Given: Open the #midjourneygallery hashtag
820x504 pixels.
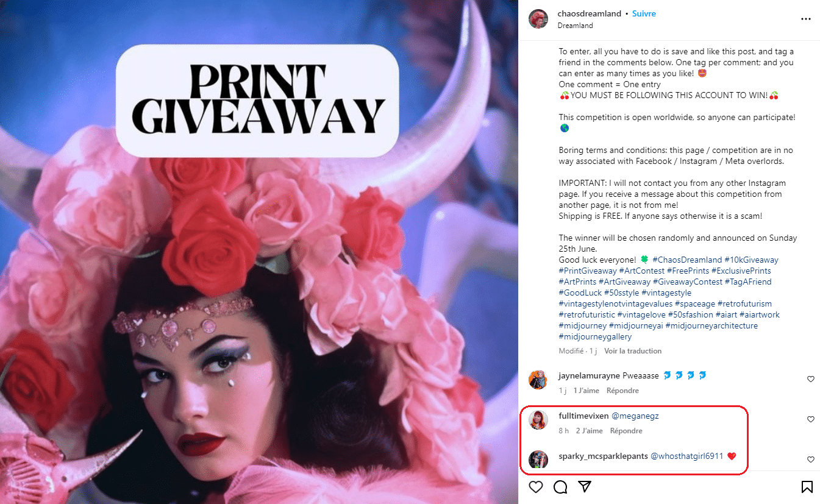Looking at the screenshot, I should pos(595,336).
